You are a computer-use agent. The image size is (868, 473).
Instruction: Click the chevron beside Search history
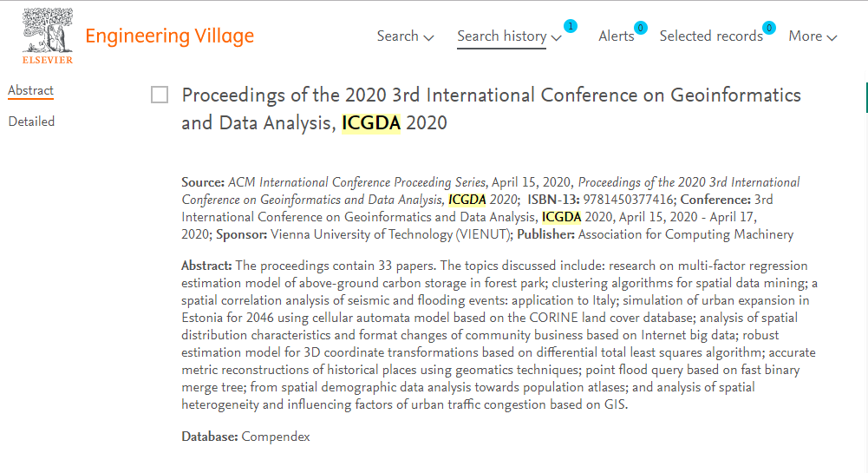click(x=557, y=37)
